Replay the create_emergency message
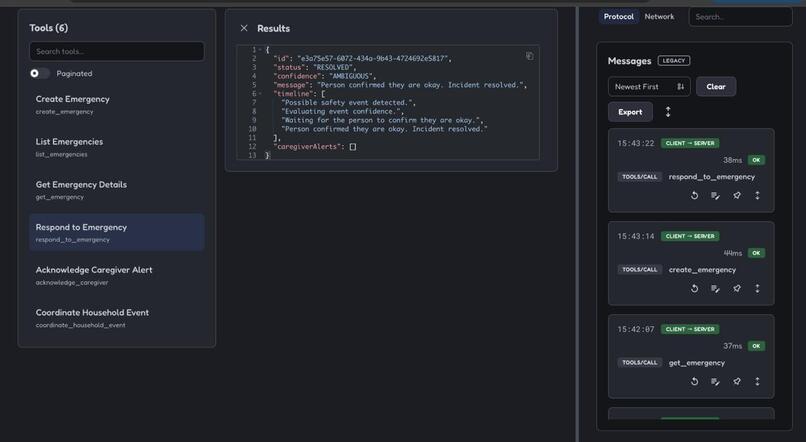The height and width of the screenshot is (442, 806). click(x=694, y=288)
